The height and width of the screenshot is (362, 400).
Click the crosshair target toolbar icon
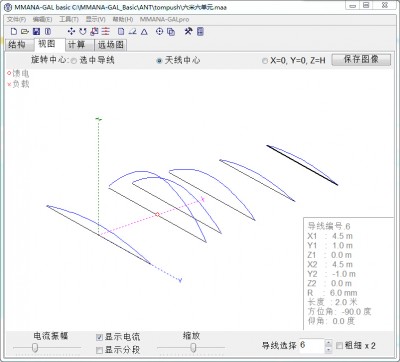[159, 32]
